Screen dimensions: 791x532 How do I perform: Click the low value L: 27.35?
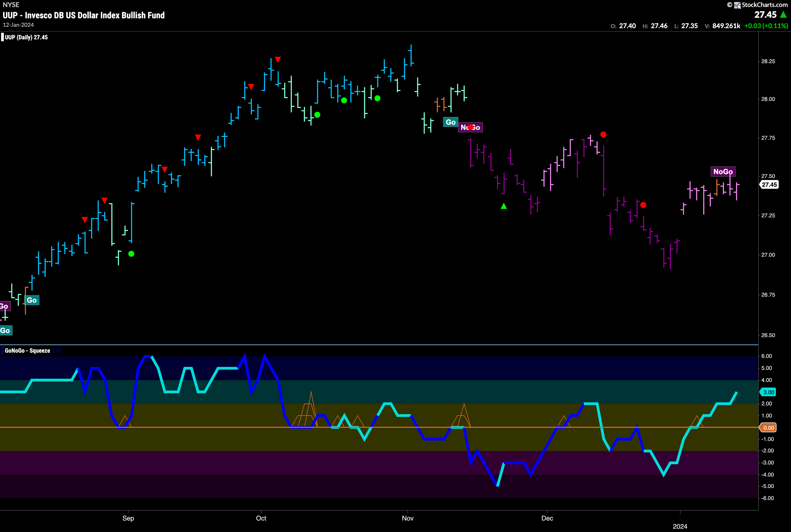click(686, 26)
